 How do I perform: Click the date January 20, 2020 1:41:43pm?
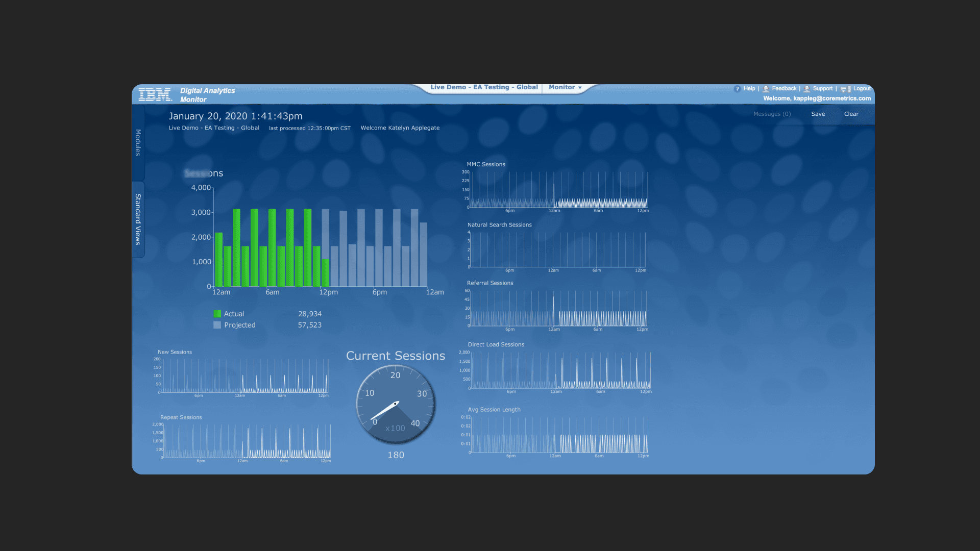click(x=236, y=116)
